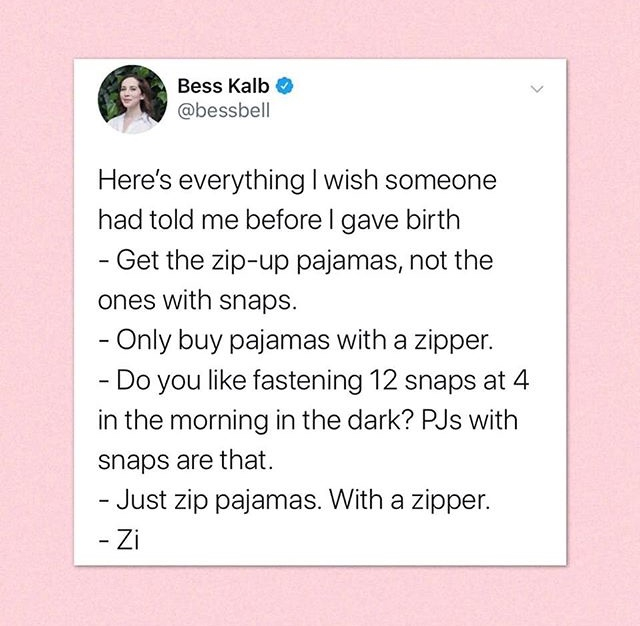The image size is (640, 626).
Task: Click the line "Here's everything I wish someone"
Action: [297, 181]
